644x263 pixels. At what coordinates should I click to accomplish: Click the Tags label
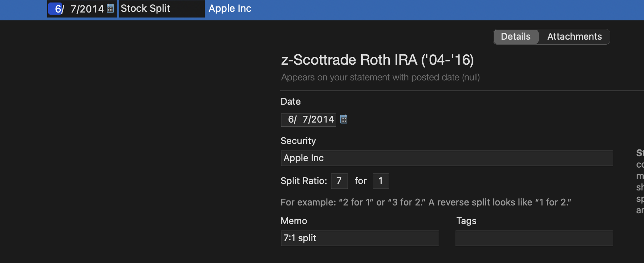[466, 221]
